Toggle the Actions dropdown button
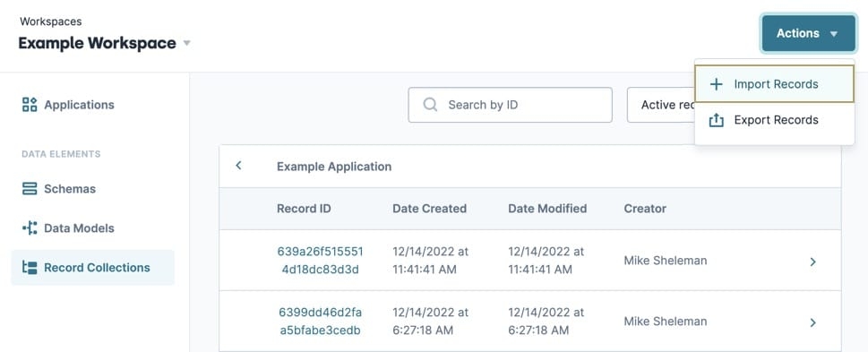 pos(808,33)
